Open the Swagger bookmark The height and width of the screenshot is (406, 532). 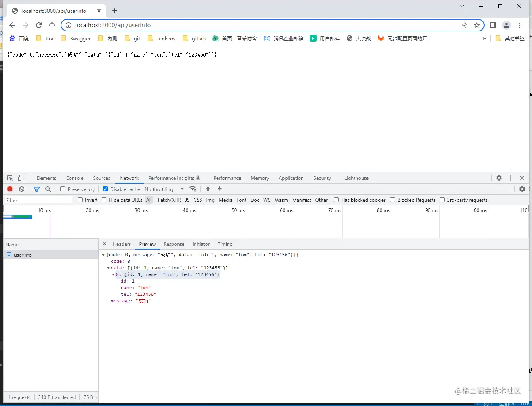pos(76,38)
